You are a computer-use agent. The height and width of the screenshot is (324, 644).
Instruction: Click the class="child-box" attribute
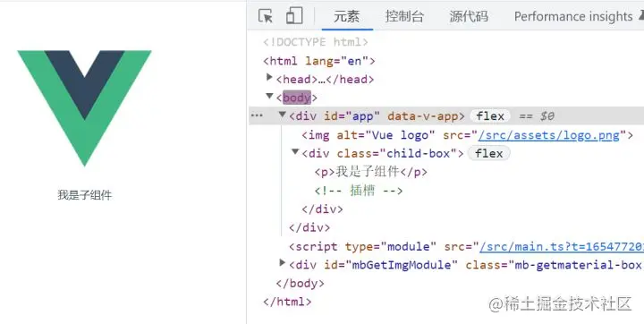coord(397,154)
